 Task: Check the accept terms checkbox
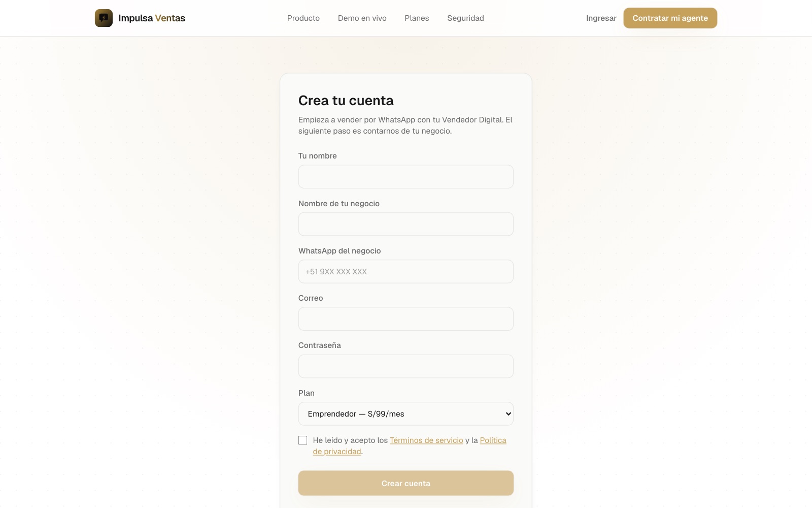pyautogui.click(x=303, y=440)
